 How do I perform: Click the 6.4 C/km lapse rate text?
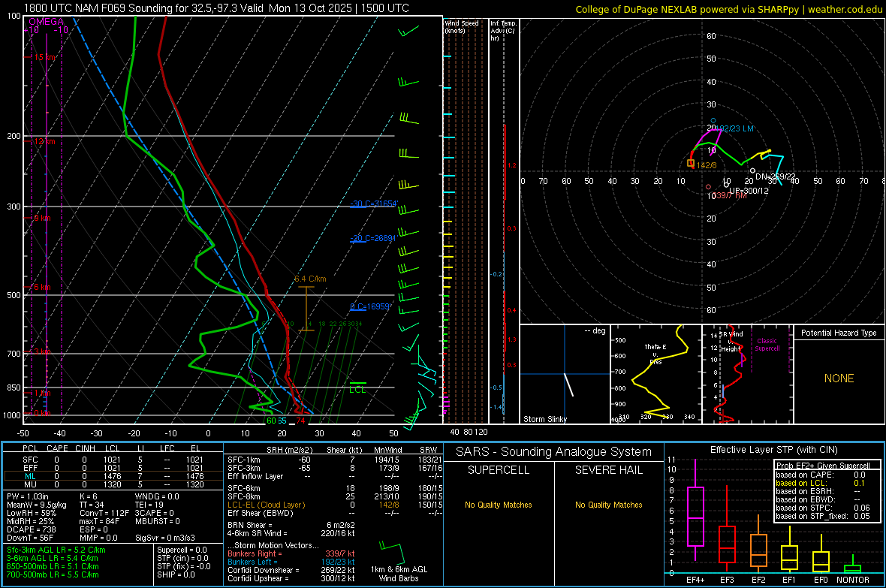tap(310, 279)
